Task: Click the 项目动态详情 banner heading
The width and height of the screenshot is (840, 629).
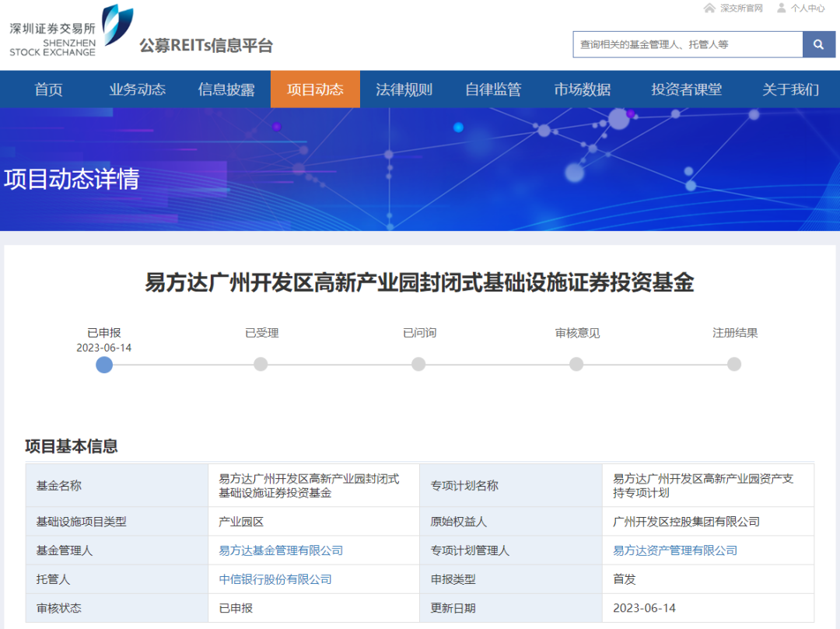Action: pos(72,179)
